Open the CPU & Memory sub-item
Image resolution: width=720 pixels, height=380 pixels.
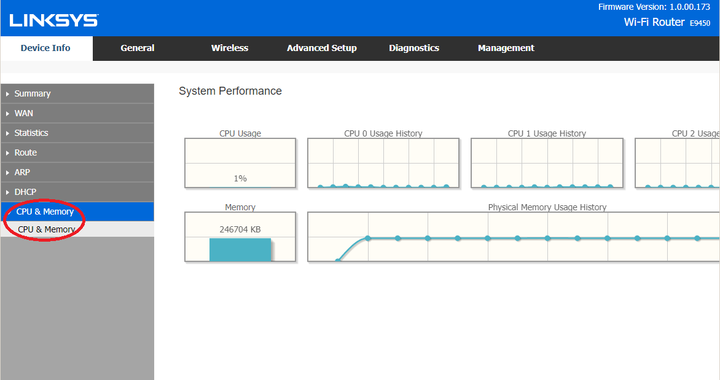77,229
